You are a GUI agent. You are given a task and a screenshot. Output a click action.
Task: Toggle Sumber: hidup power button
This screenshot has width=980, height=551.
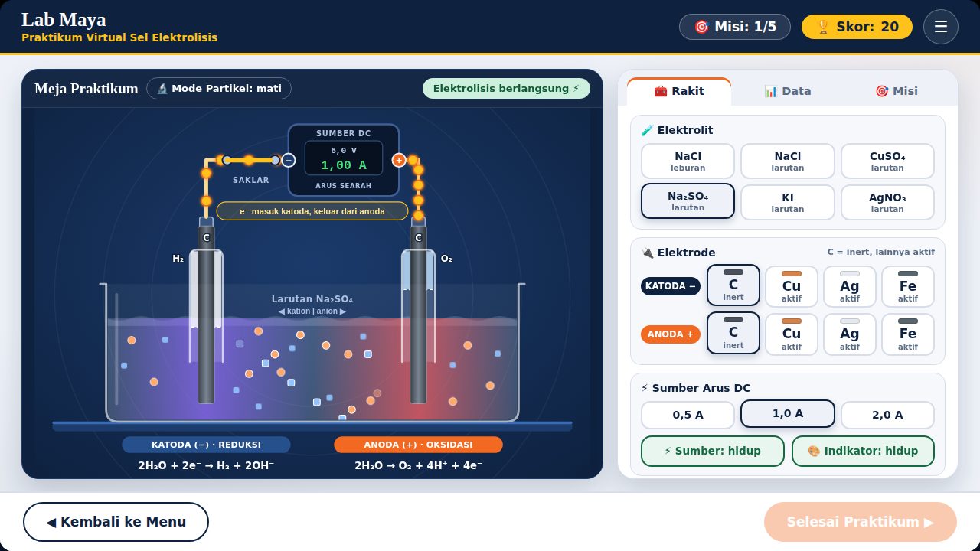pos(713,451)
